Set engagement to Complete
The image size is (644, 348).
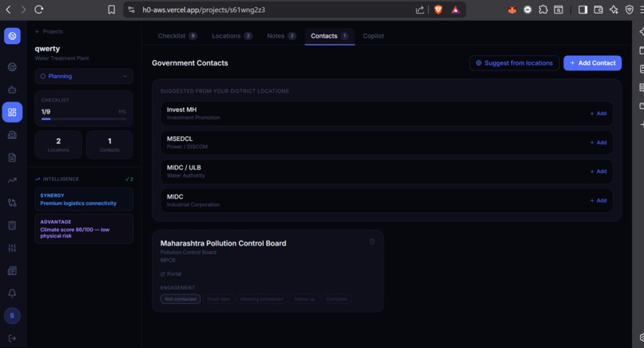(x=336, y=299)
